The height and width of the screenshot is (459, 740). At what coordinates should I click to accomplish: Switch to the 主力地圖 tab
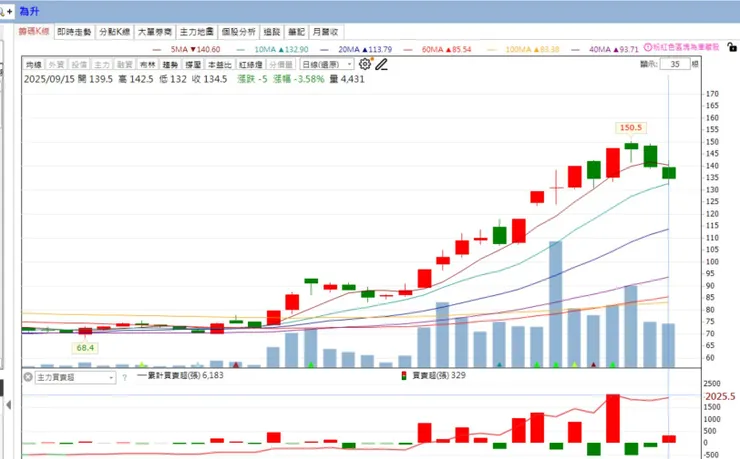[196, 32]
